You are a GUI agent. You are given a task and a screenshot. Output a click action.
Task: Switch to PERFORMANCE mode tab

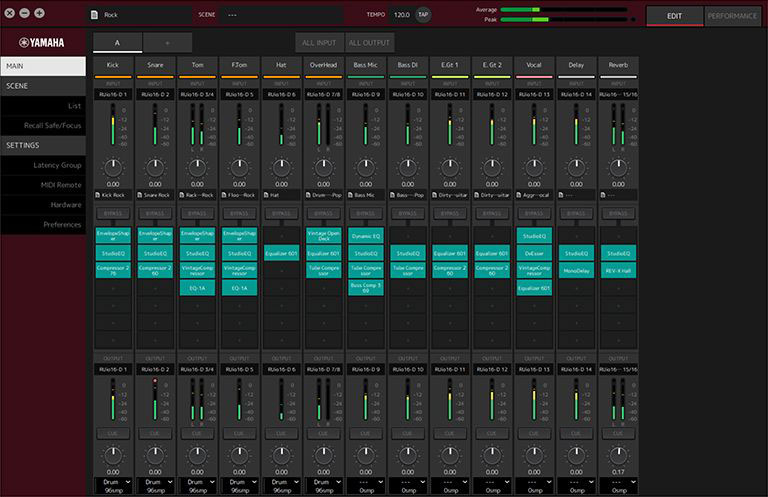coord(732,16)
